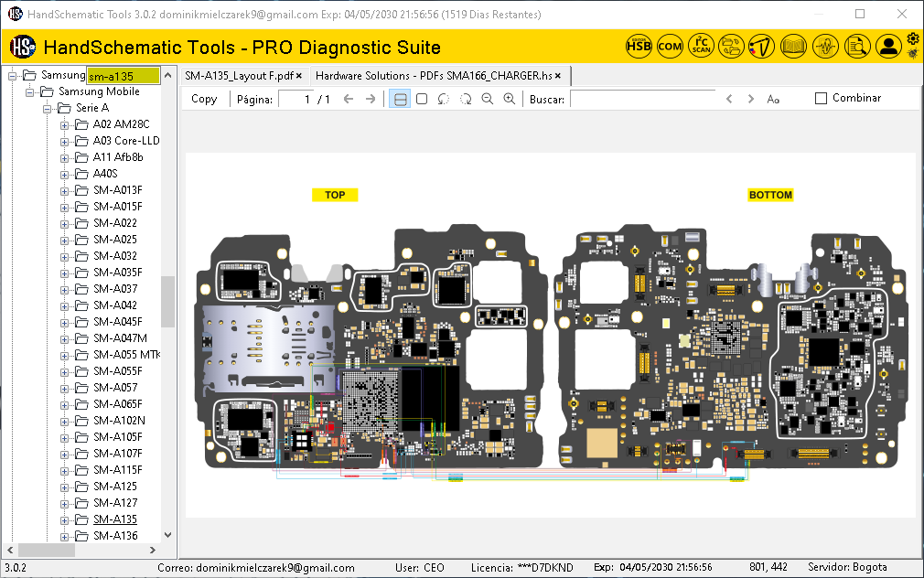
Task: Collapse the Serie A folder
Action: pyautogui.click(x=48, y=109)
